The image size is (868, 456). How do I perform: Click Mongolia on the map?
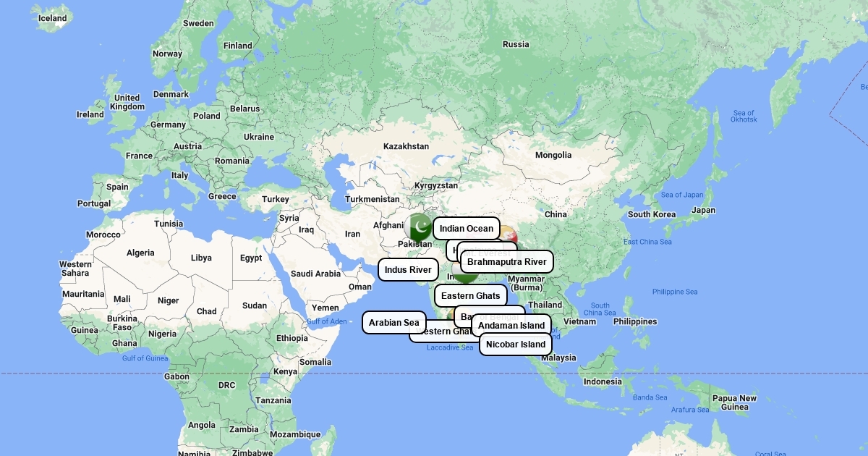(x=553, y=155)
